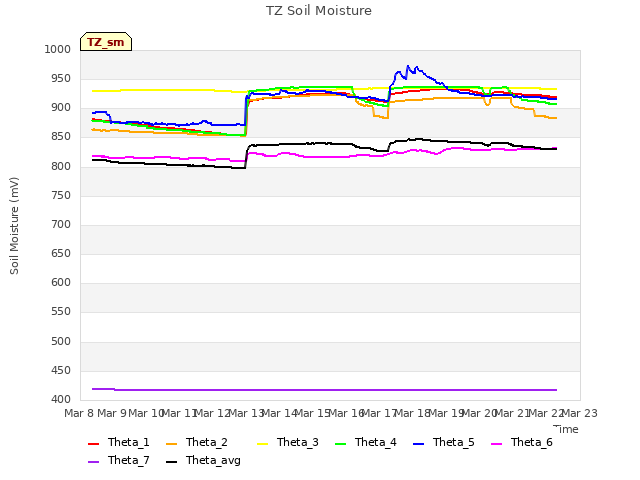Screen dimensions: 640x480
Task: Toggle Theta_6 series in the legend
Action: (x=522, y=442)
